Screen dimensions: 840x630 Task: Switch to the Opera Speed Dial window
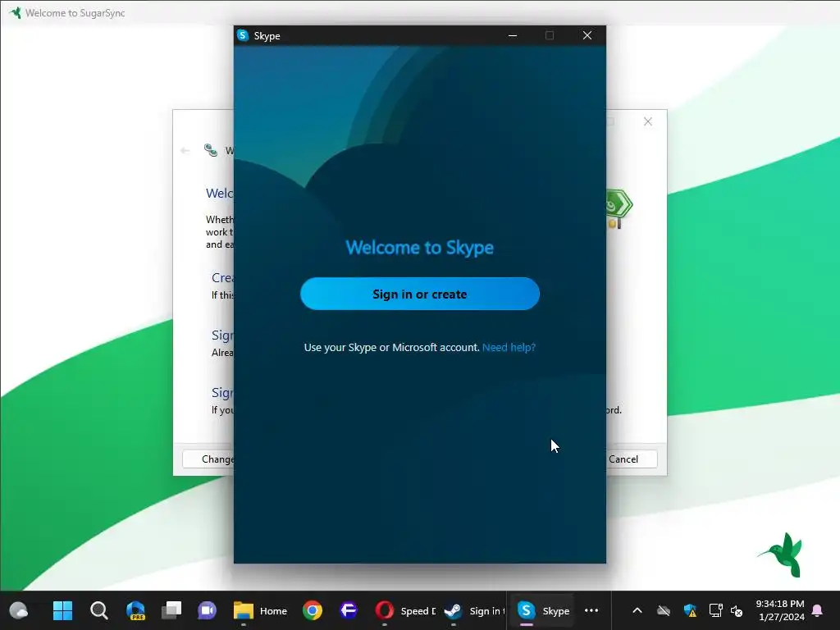click(405, 610)
